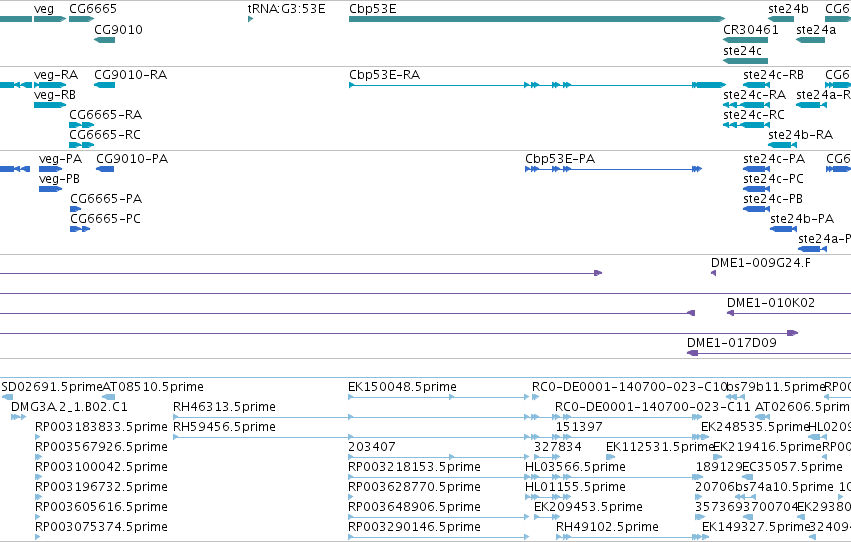The height and width of the screenshot is (542, 851).
Task: Click the 327834 EST label
Action: pyautogui.click(x=557, y=447)
